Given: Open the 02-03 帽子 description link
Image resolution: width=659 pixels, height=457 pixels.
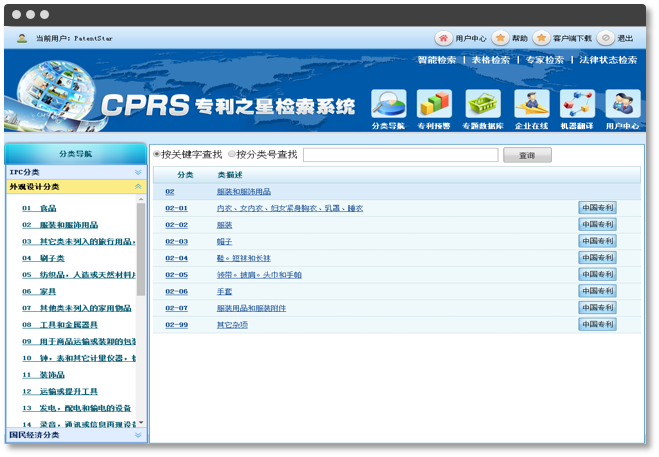Looking at the screenshot, I should [224, 242].
